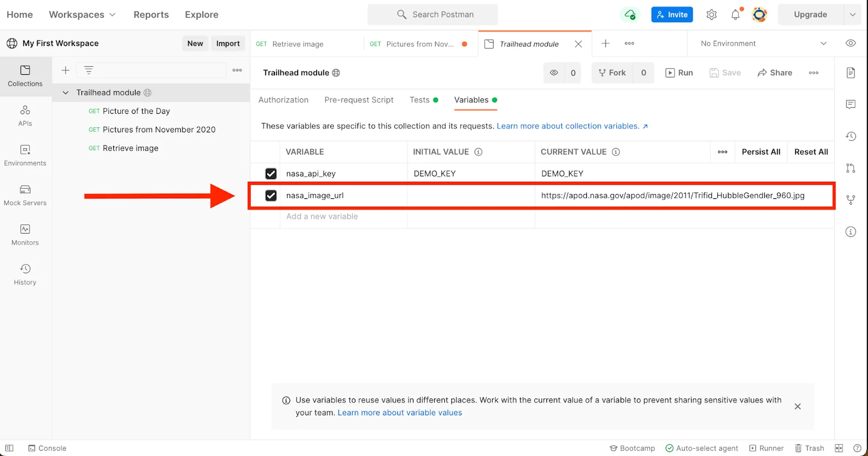Open collections panel more options dots
The image size is (868, 456).
tap(237, 70)
